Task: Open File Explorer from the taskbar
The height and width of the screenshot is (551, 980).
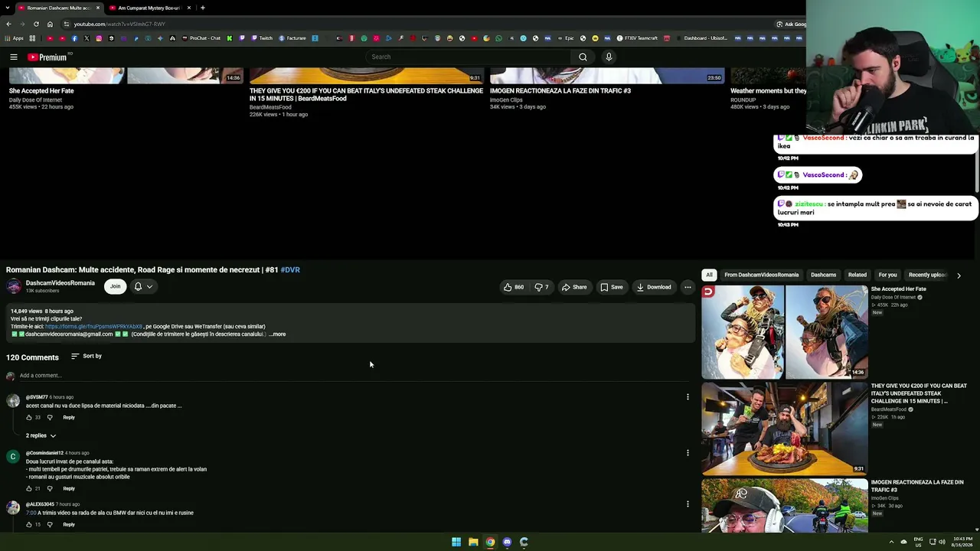Action: pos(473,542)
